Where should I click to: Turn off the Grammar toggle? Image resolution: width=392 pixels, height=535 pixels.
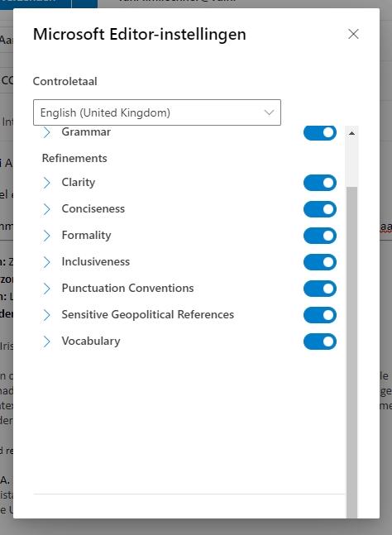tap(320, 133)
